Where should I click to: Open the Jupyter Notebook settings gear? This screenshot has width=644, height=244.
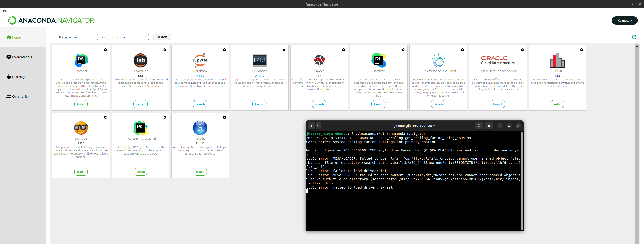[x=224, y=50]
